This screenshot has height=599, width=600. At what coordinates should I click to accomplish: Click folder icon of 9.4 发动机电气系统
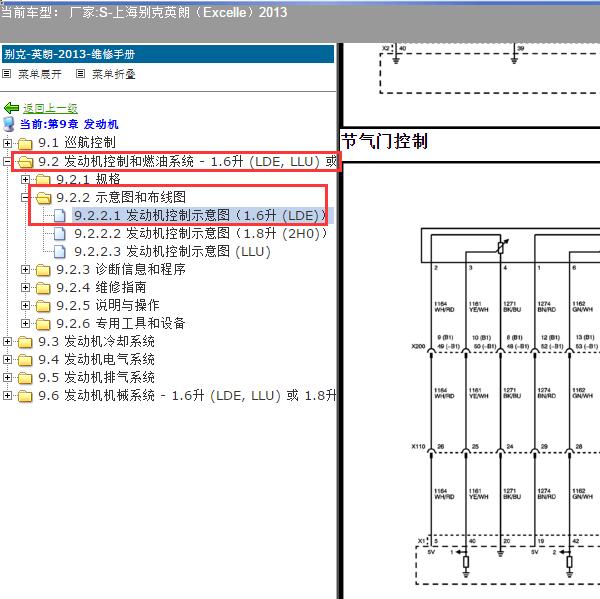(x=25, y=360)
